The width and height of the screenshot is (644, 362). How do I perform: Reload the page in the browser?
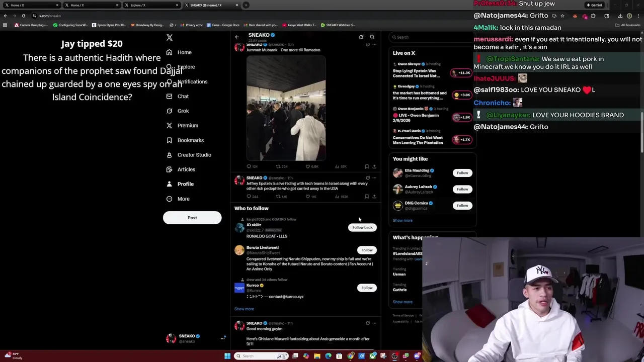click(23, 16)
